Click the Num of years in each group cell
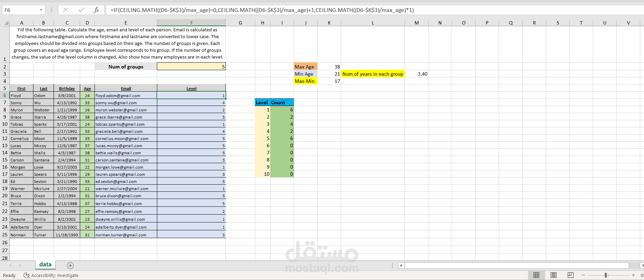The image size is (644, 280). [373, 74]
